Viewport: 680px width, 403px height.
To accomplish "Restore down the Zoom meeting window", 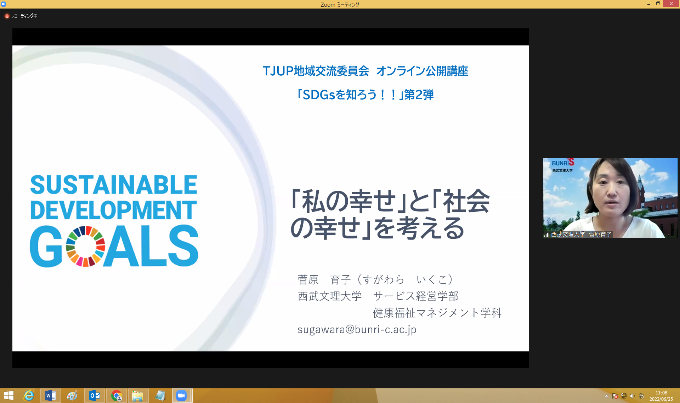I will (x=658, y=3).
